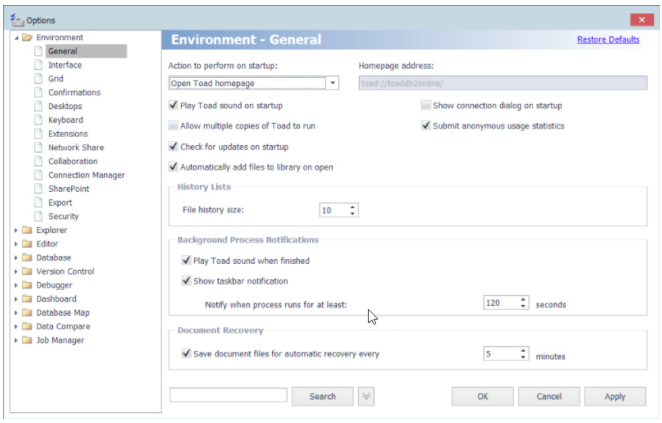Click the options search text field

click(x=228, y=395)
